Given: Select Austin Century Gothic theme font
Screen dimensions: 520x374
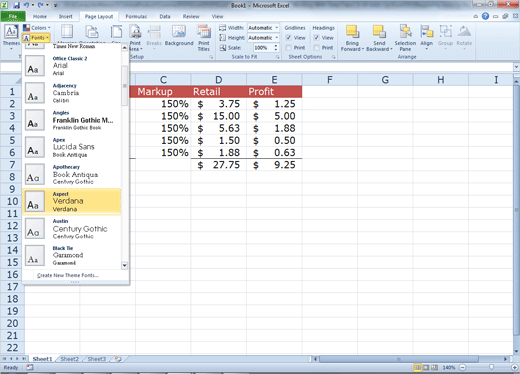Looking at the screenshot, I should (72, 228).
